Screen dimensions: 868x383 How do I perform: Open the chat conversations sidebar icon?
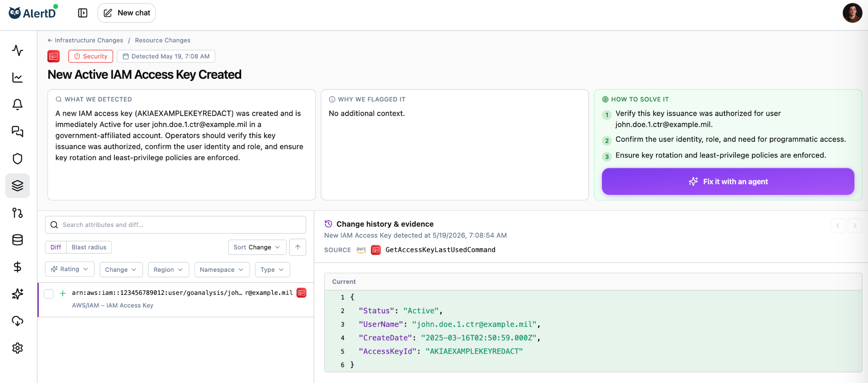tap(17, 131)
